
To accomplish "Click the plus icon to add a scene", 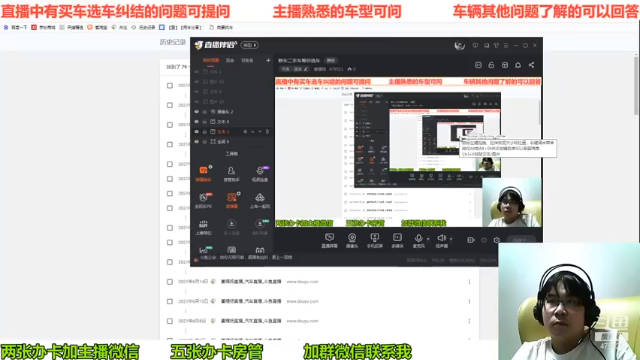I will 268,60.
